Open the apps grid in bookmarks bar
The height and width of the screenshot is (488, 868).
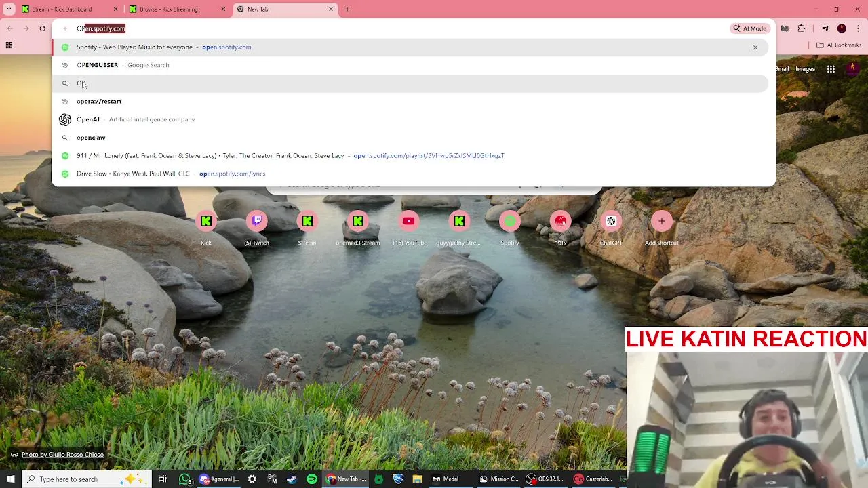pyautogui.click(x=9, y=45)
